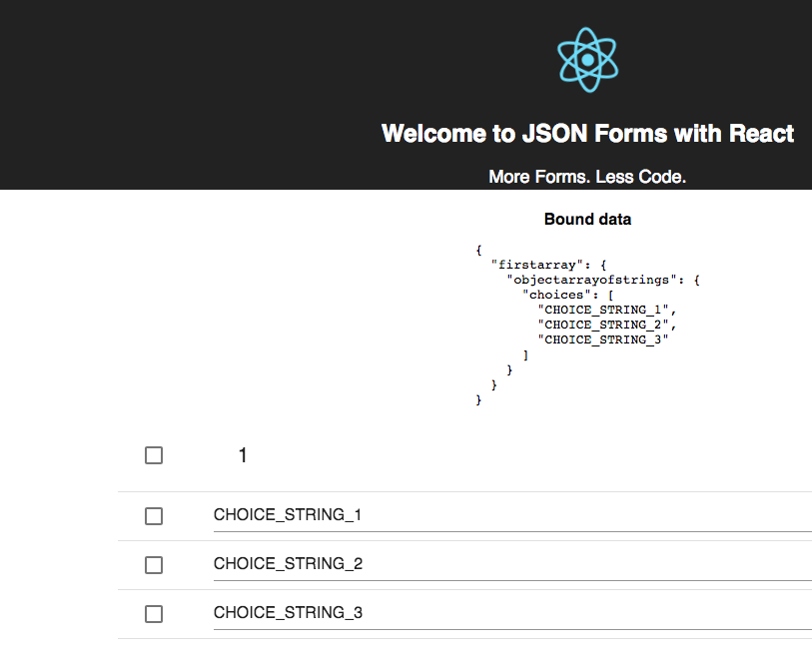Toggle the select-all checkbox beside column 1
The height and width of the screenshot is (668, 812).
click(154, 455)
